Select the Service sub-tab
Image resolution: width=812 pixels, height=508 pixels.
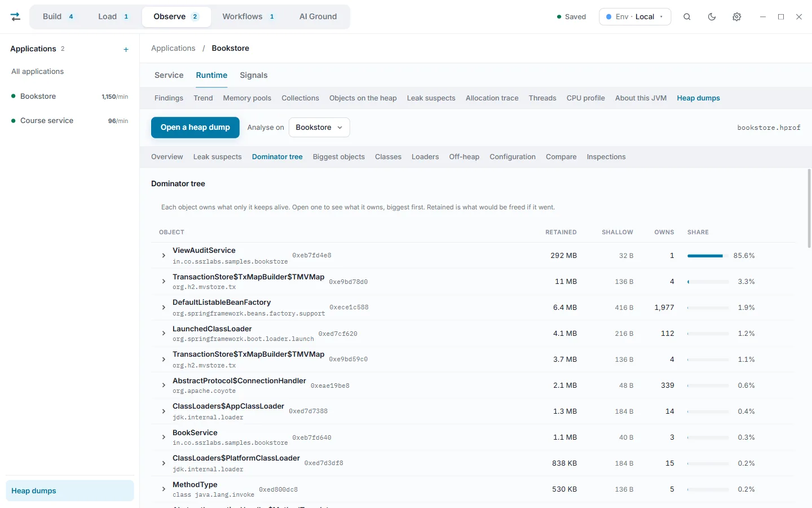(x=169, y=75)
